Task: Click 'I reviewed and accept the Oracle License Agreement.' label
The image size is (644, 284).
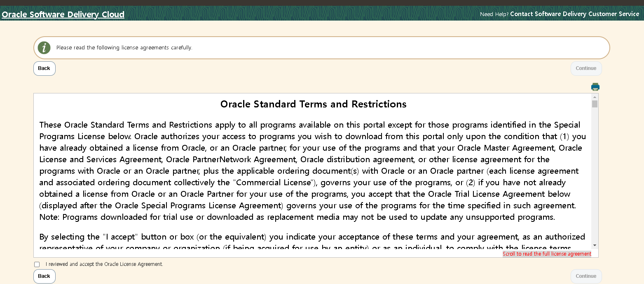Action: click(104, 264)
